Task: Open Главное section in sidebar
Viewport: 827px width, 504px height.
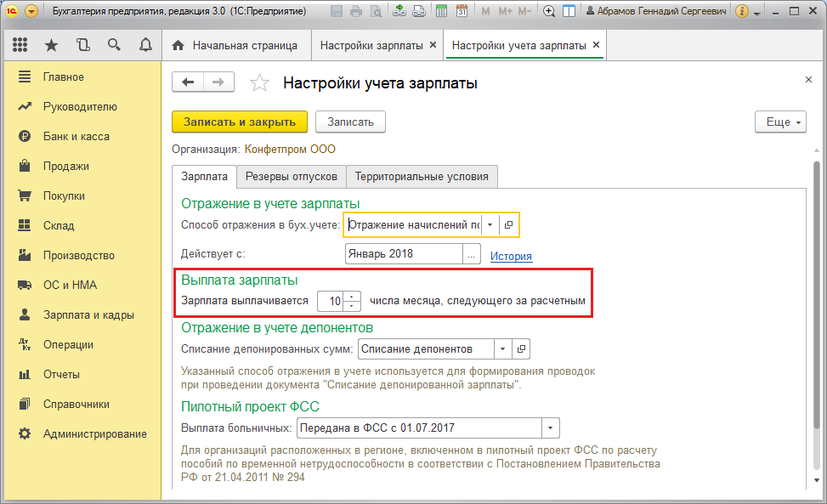Action: (x=82, y=77)
